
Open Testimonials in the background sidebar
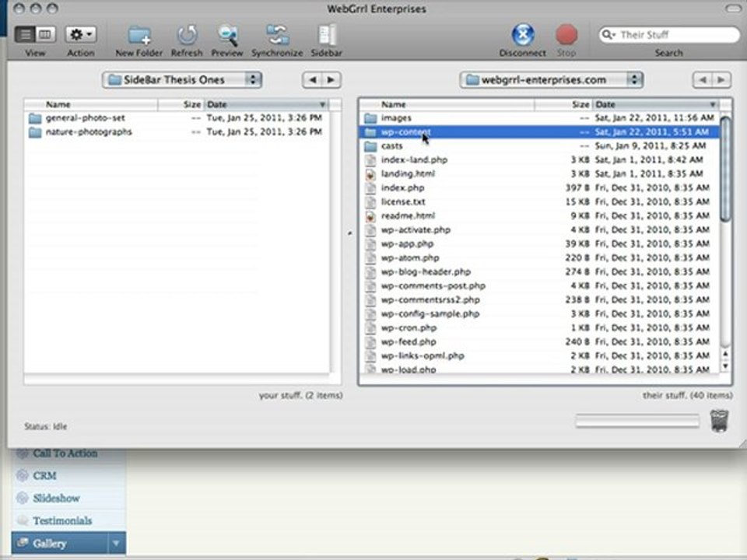[62, 521]
